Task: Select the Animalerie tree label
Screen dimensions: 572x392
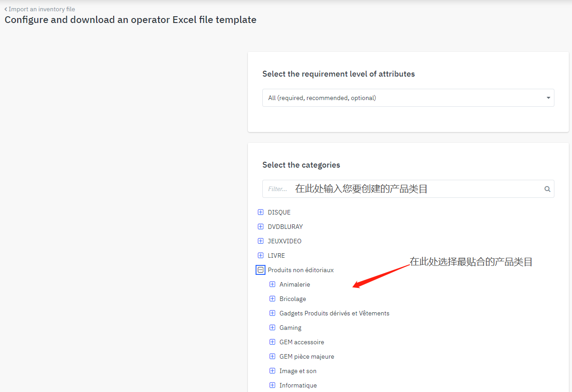Action: pyautogui.click(x=295, y=284)
